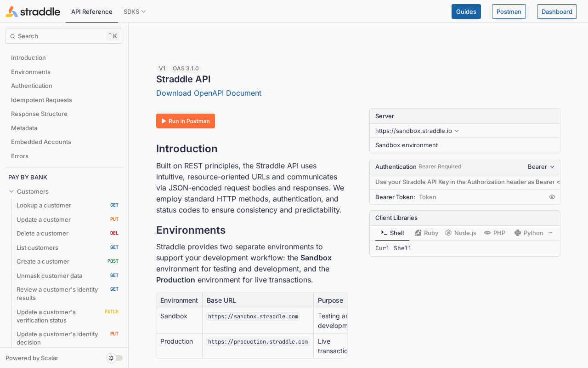Select the Shell client library tab
This screenshot has width=588, height=368.
[x=392, y=233]
